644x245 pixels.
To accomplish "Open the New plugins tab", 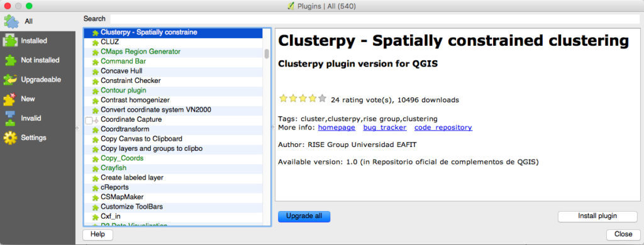I will click(x=38, y=99).
